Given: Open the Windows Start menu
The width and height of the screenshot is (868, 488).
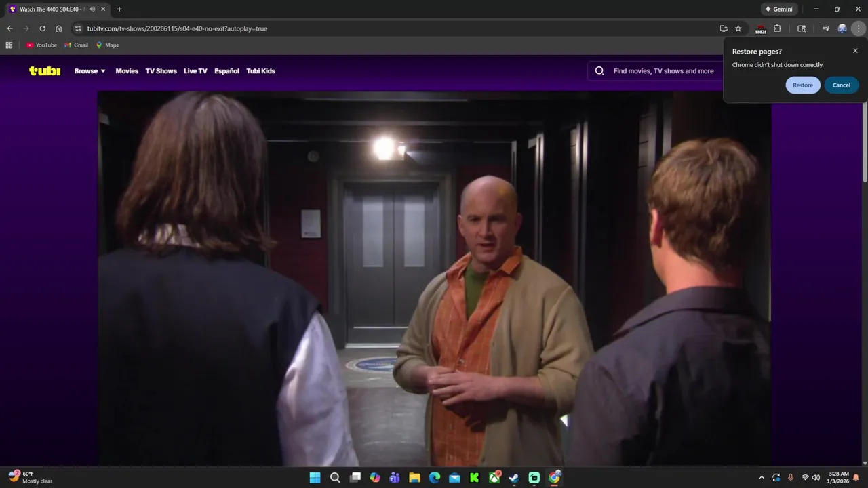Looking at the screenshot, I should click(315, 477).
